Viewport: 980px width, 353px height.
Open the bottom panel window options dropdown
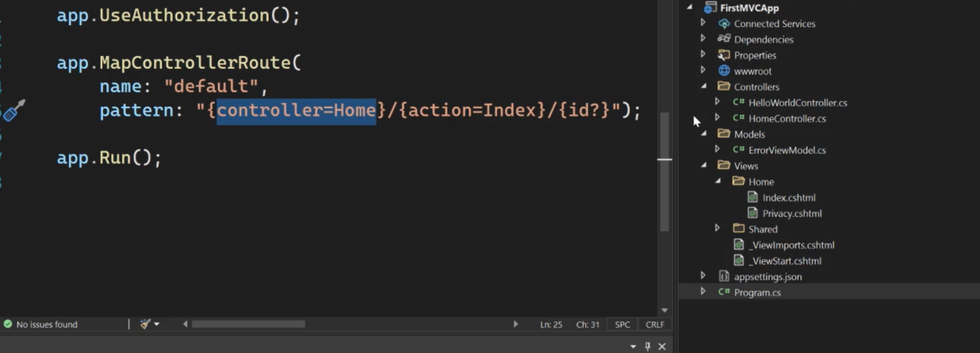click(633, 346)
